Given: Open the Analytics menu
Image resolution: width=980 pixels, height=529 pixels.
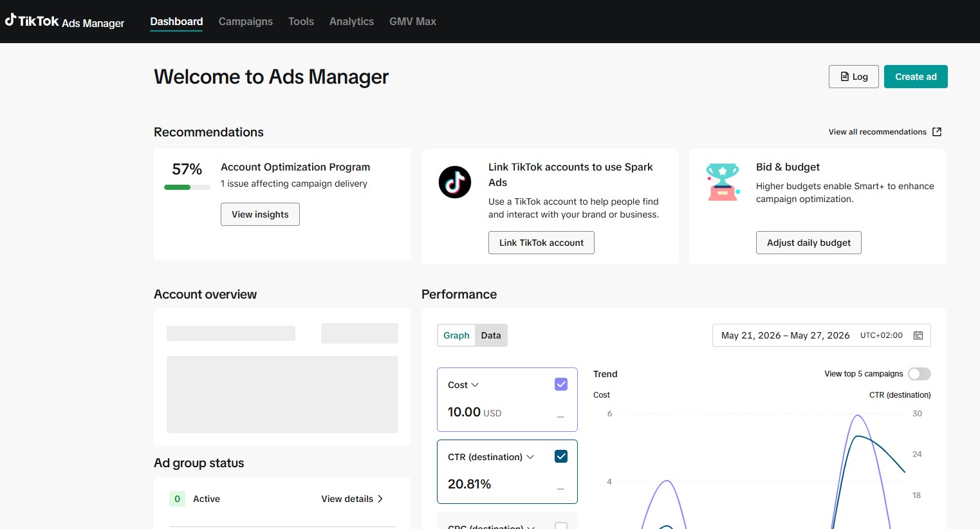Looking at the screenshot, I should [351, 21].
